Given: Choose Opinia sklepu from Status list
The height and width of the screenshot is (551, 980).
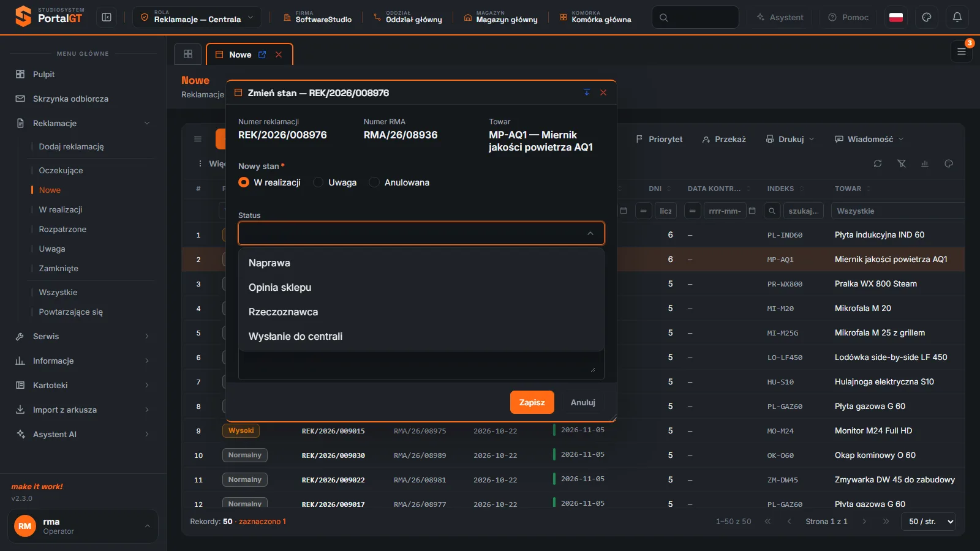Looking at the screenshot, I should point(421,287).
